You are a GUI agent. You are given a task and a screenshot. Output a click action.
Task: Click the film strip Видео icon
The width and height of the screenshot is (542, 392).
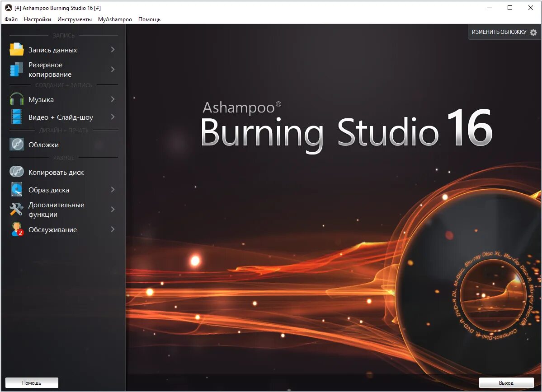click(17, 117)
